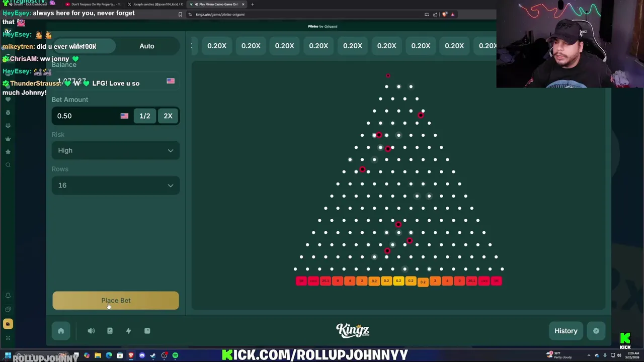Open Steam from the taskbar
This screenshot has width=644, height=362.
[153, 355]
